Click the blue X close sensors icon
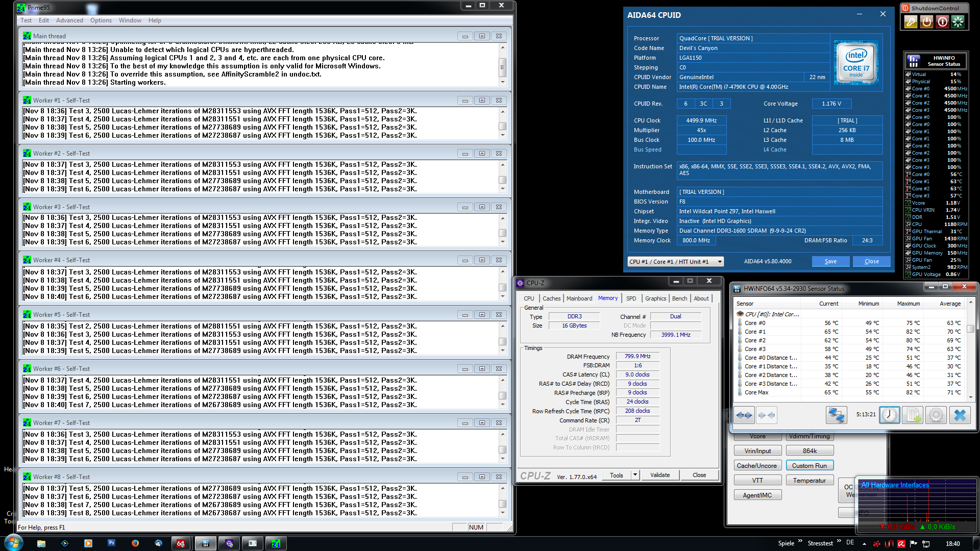 (x=960, y=415)
